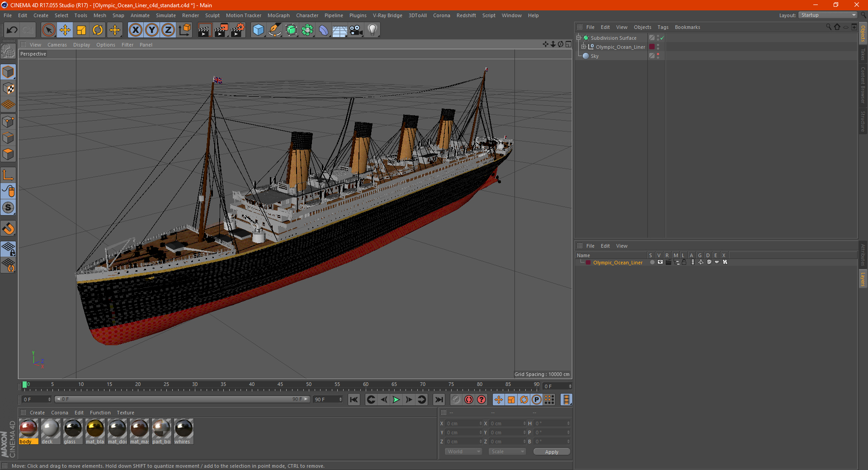Add a Cube primitive object

pos(258,30)
